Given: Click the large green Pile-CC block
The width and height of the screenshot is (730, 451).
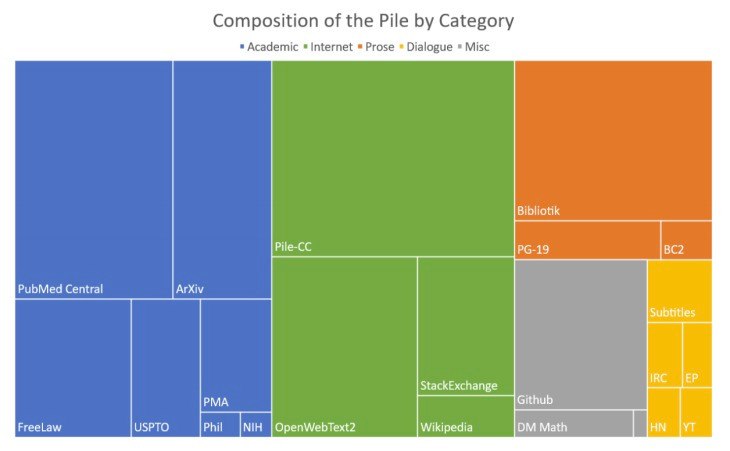Looking at the screenshot, I should click(x=392, y=158).
